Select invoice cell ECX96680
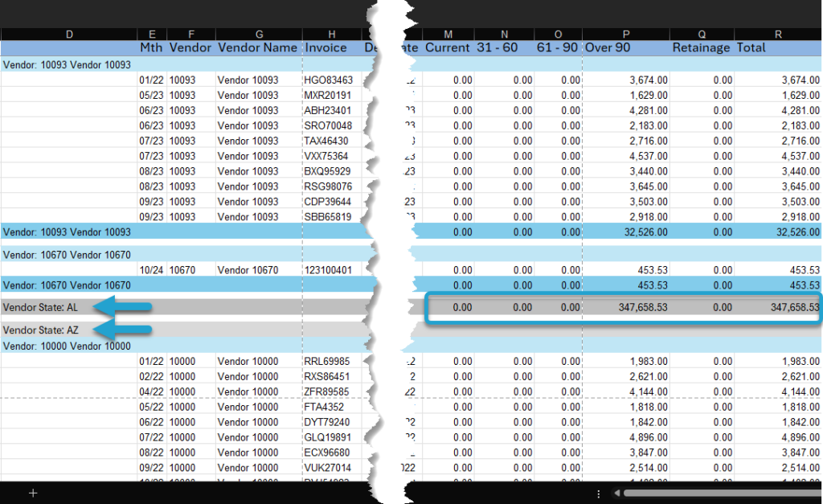The width and height of the screenshot is (823, 504). (332, 453)
